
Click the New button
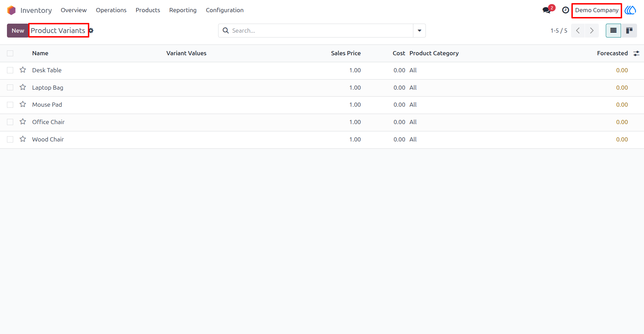(18, 31)
